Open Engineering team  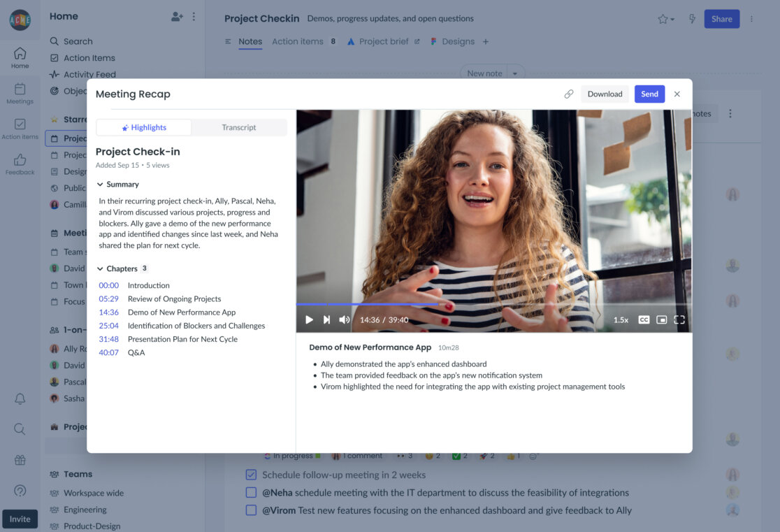[78, 510]
